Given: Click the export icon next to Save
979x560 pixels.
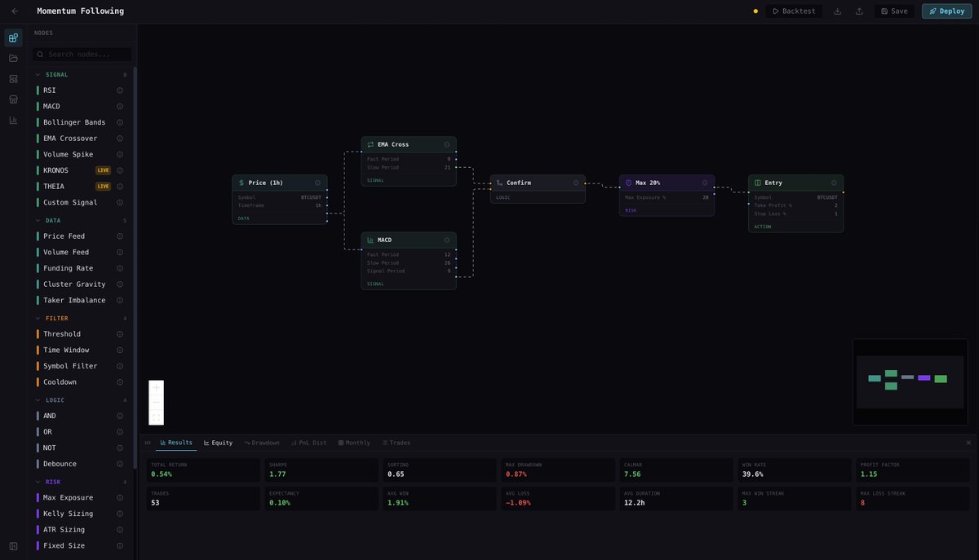Looking at the screenshot, I should (x=857, y=11).
